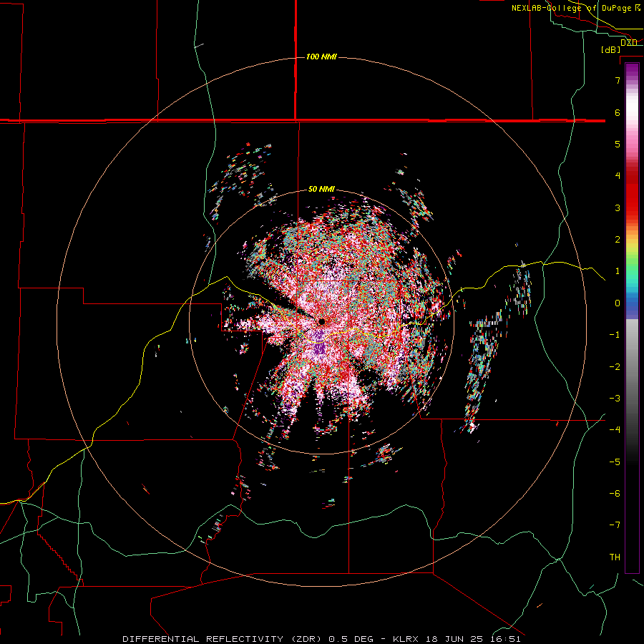Click the color scale value 4
The width and height of the screenshot is (644, 644).
(x=618, y=176)
